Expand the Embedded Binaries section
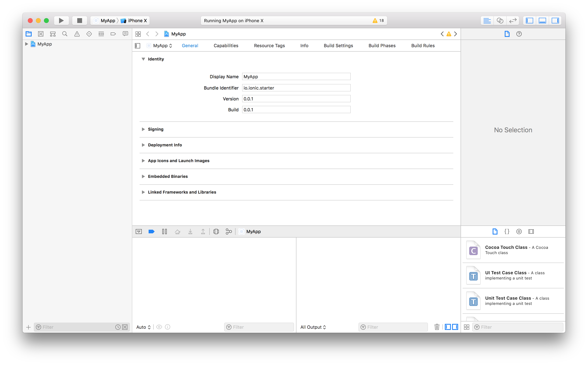Screen dimensions: 588x365 (x=144, y=176)
